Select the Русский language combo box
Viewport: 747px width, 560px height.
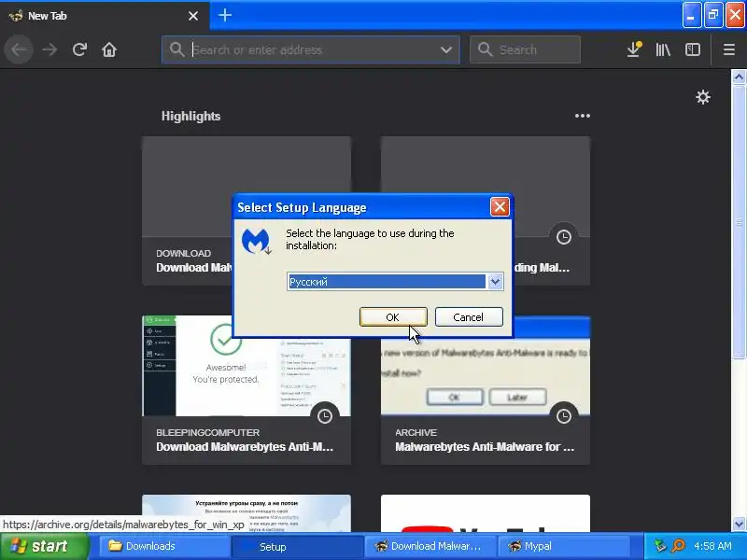tap(395, 282)
